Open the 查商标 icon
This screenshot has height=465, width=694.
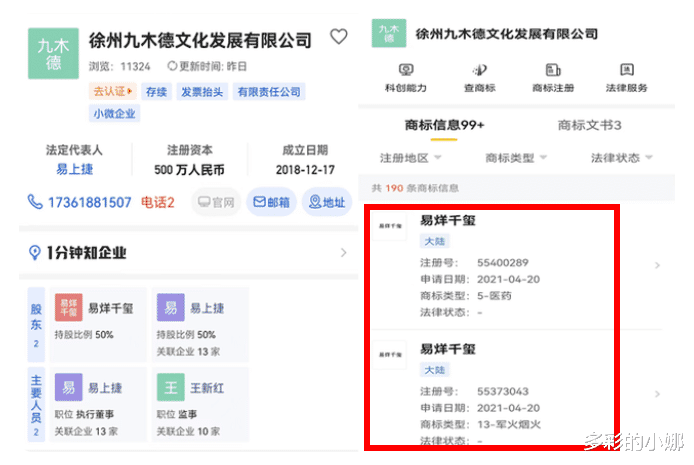pyautogui.click(x=479, y=70)
